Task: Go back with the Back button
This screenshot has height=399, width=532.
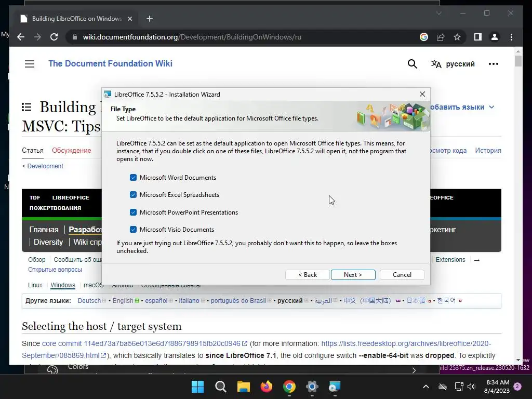Action: coord(308,275)
